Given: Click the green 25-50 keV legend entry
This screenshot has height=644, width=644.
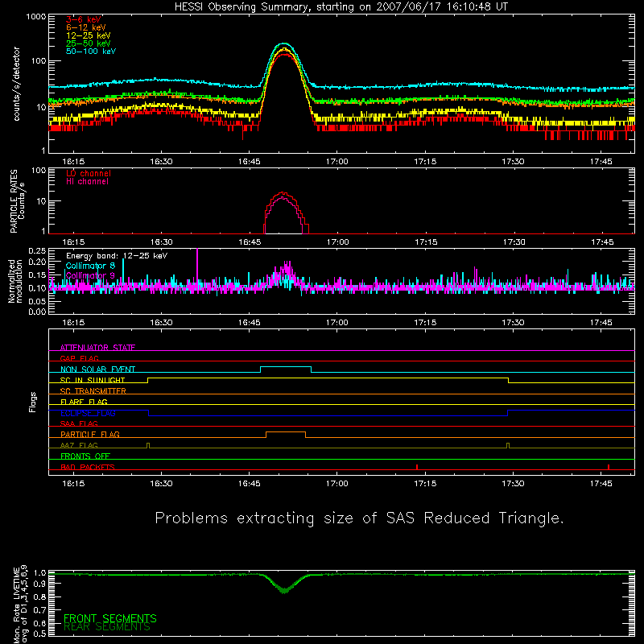Looking at the screenshot, I should click(x=89, y=43).
